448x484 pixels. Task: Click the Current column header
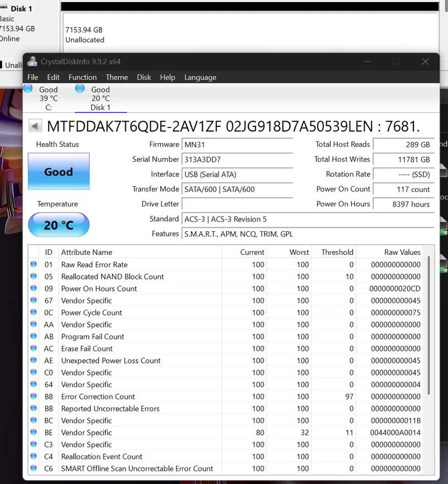pyautogui.click(x=244, y=252)
